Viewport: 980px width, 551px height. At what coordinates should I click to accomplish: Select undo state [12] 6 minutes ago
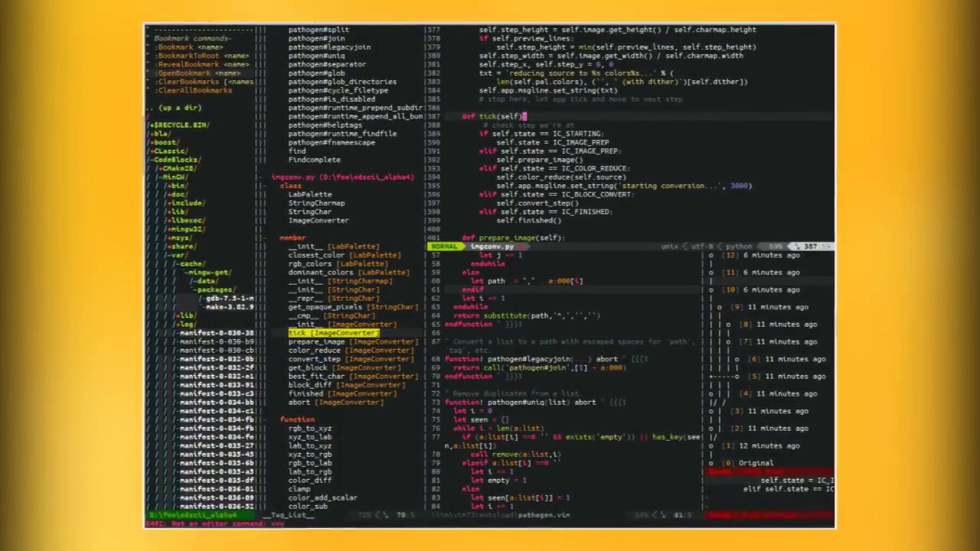coord(762,255)
